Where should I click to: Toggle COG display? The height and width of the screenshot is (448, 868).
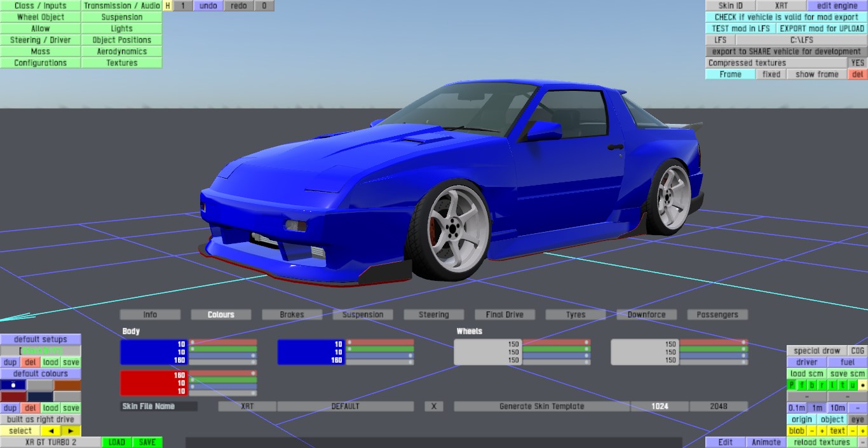point(858,351)
